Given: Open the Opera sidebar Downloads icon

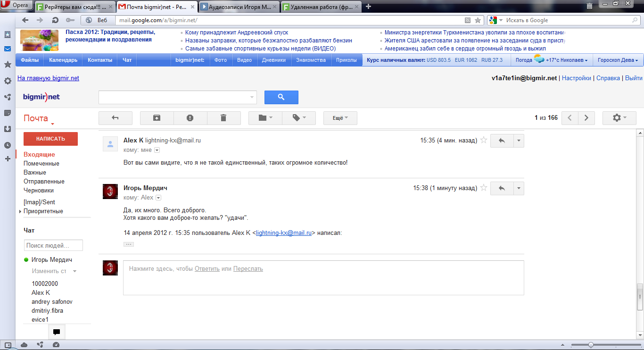Looking at the screenshot, I should coord(8,129).
